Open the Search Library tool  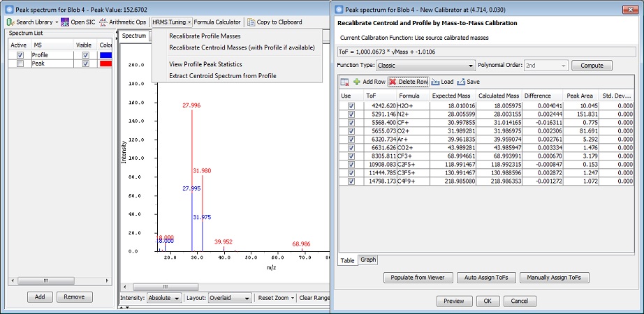tap(30, 22)
